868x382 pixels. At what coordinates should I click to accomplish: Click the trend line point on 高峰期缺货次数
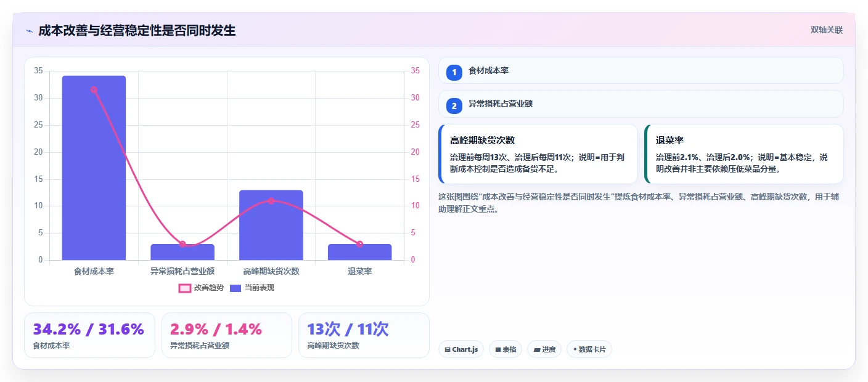click(271, 201)
